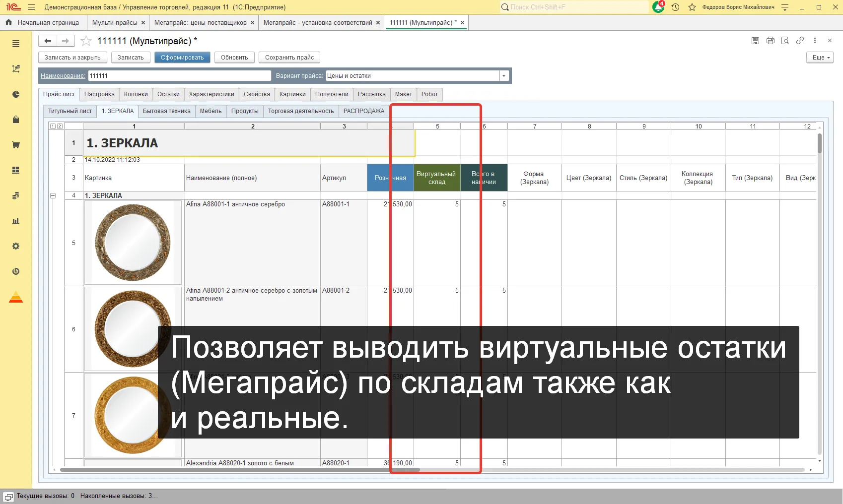Switch to Свойства tab
Viewport: 843px width, 504px height.
[x=257, y=94]
